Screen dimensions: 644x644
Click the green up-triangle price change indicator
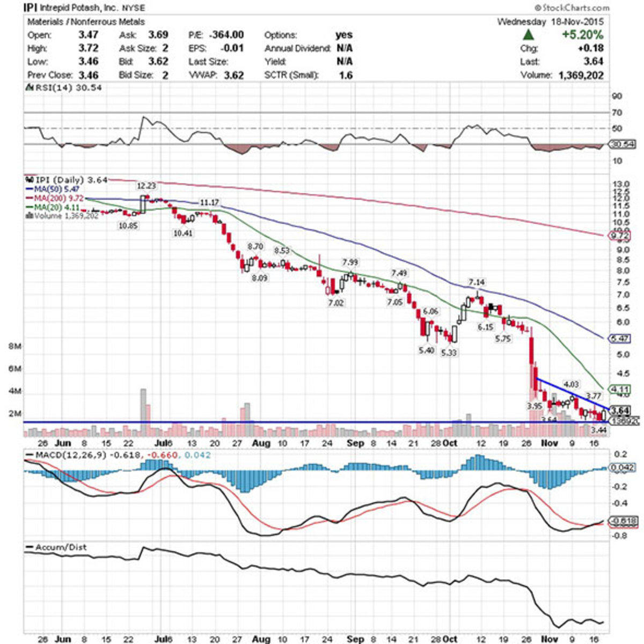[529, 35]
